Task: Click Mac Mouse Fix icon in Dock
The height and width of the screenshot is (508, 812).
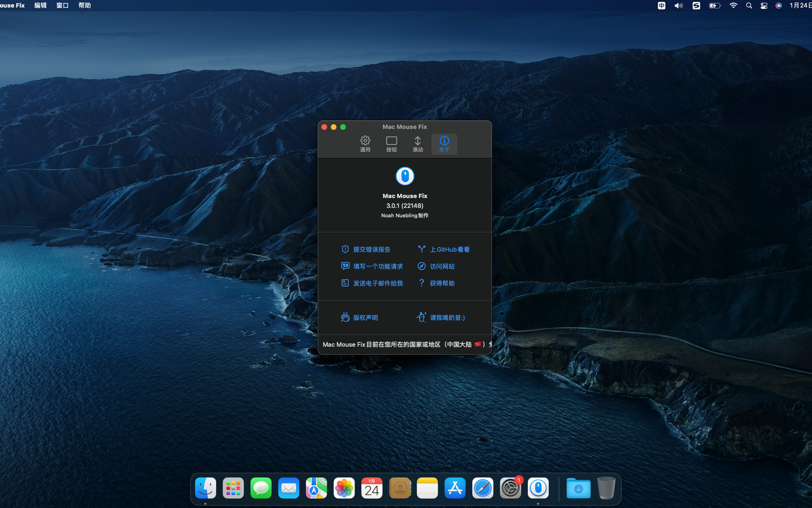Action: point(538,488)
